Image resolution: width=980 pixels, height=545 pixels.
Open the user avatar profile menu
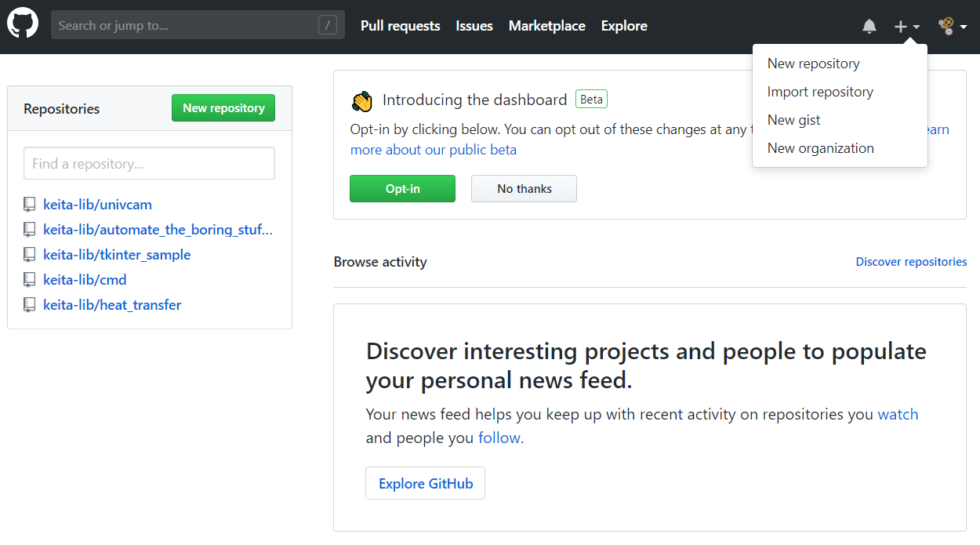953,27
